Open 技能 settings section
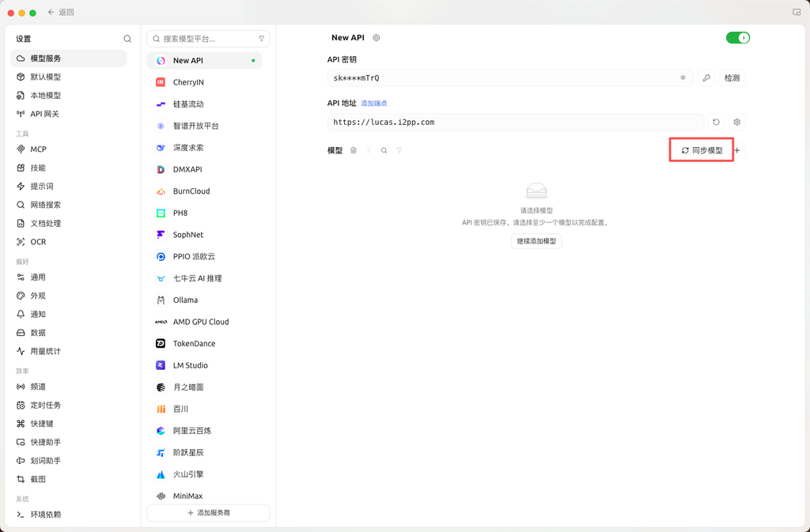The image size is (810, 532). (68, 168)
